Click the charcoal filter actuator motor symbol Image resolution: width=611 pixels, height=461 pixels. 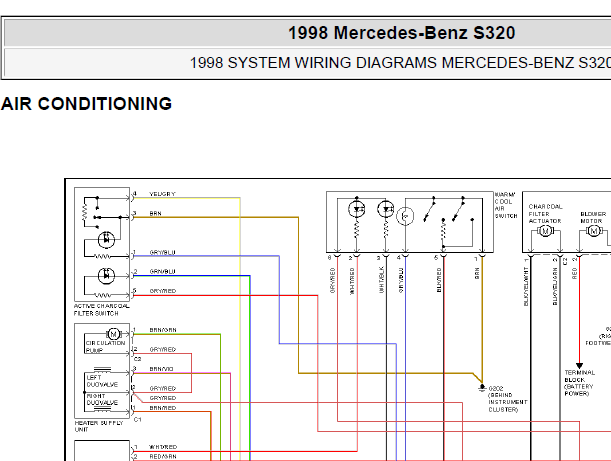[545, 231]
